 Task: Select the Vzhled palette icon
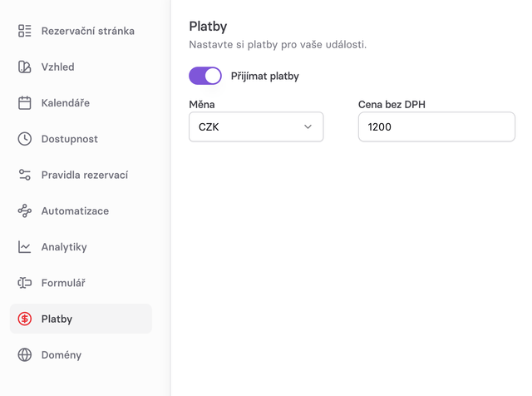tap(24, 67)
